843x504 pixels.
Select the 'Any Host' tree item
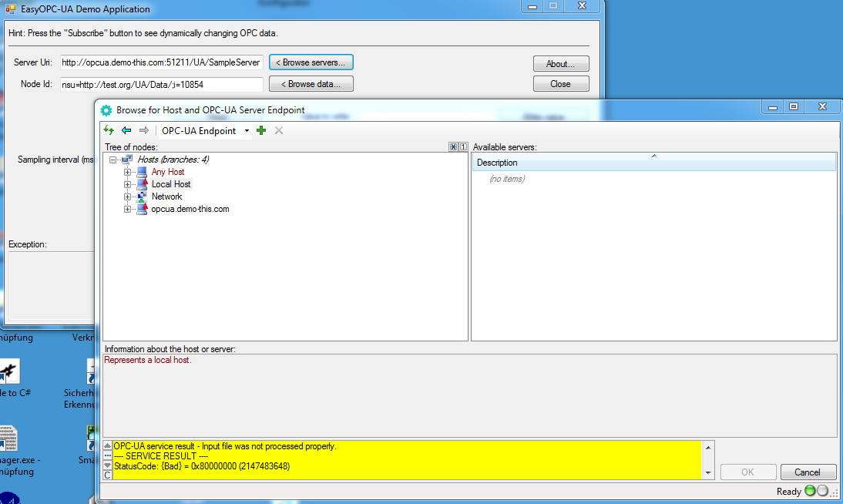[x=168, y=172]
